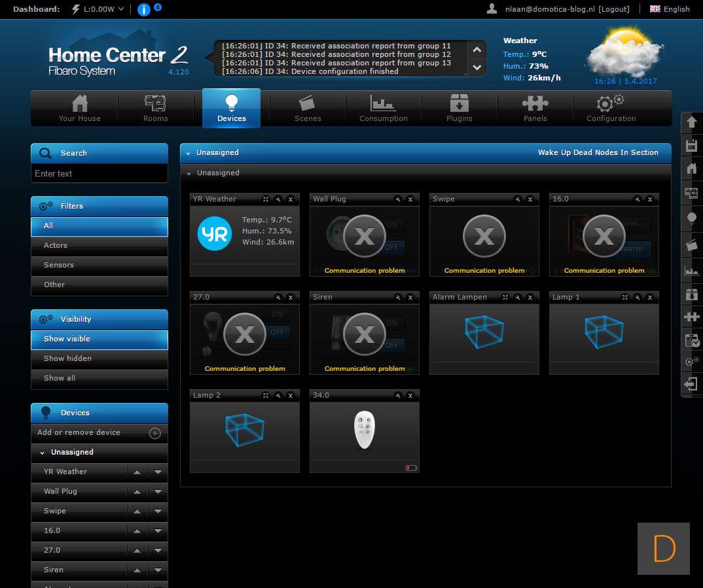Click Add or remove device plus icon
The image size is (703, 588).
(154, 433)
